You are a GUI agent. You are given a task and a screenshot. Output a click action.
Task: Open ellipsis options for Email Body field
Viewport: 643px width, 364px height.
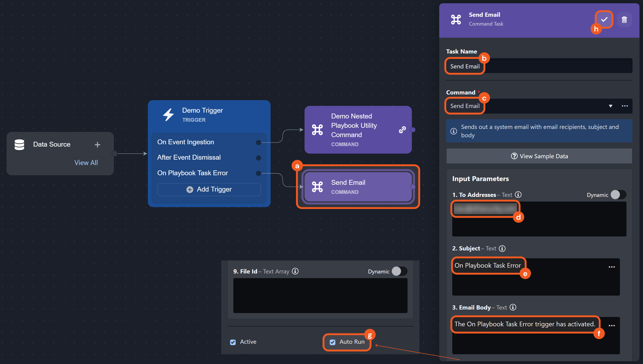pyautogui.click(x=612, y=326)
